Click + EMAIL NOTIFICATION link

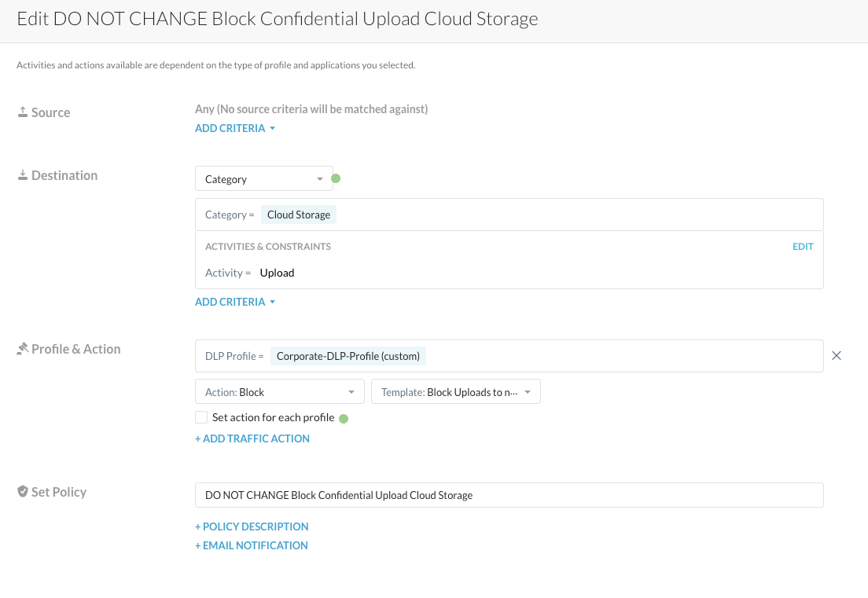pos(252,545)
